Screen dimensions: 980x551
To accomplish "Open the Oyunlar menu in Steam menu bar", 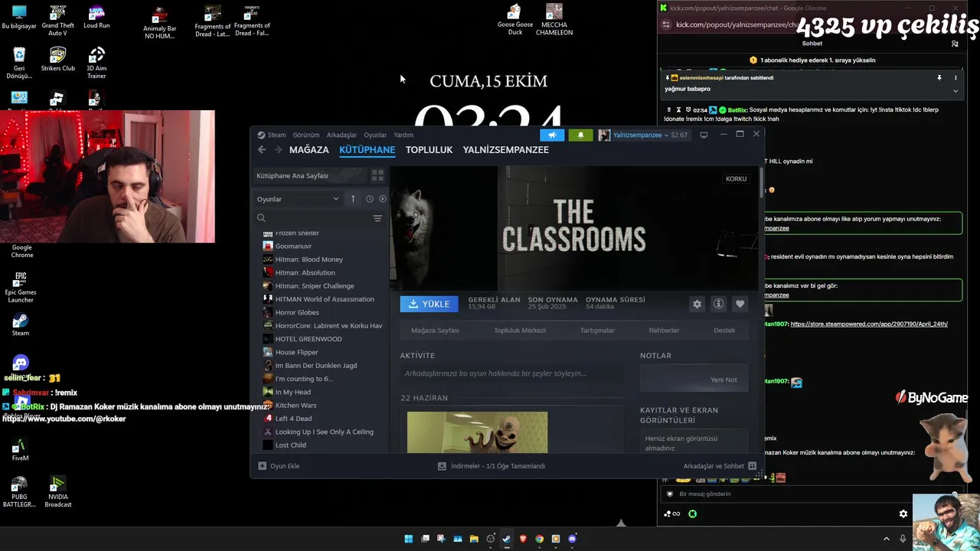I will click(375, 135).
